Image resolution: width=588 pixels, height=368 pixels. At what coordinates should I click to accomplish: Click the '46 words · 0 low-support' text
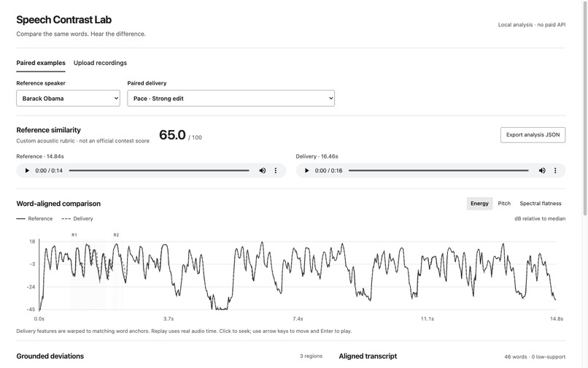point(535,357)
